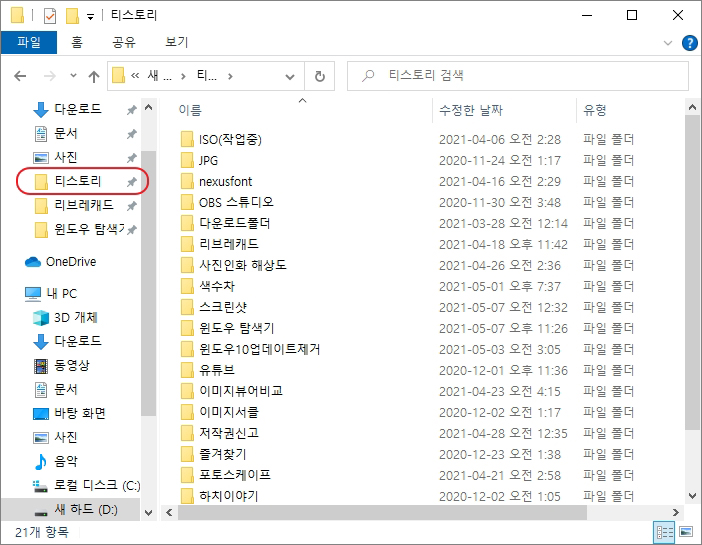Image resolution: width=702 pixels, height=545 pixels.
Task: Select the OBS 스튜디오 folder
Action: click(x=236, y=202)
